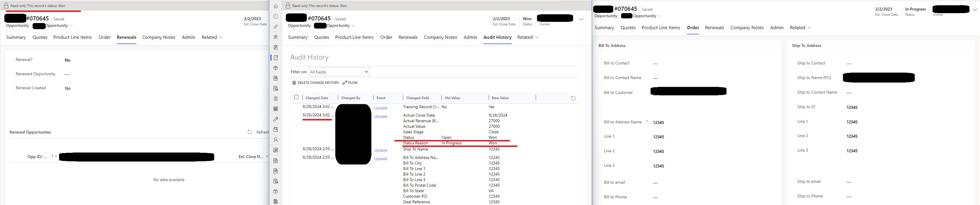
Task: Click the trash icon of Delete Change History
Action: coord(294,83)
